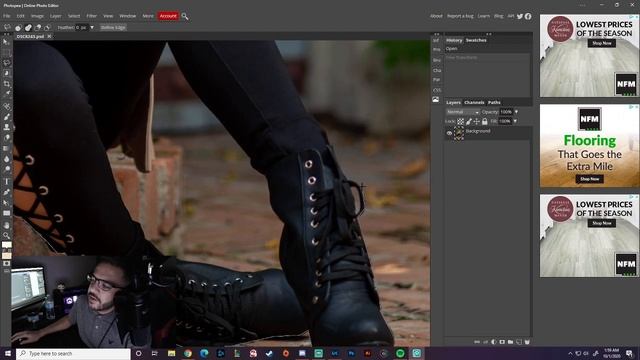Image resolution: width=640 pixels, height=360 pixels.
Task: Select the Eraser tool
Action: click(x=6, y=138)
